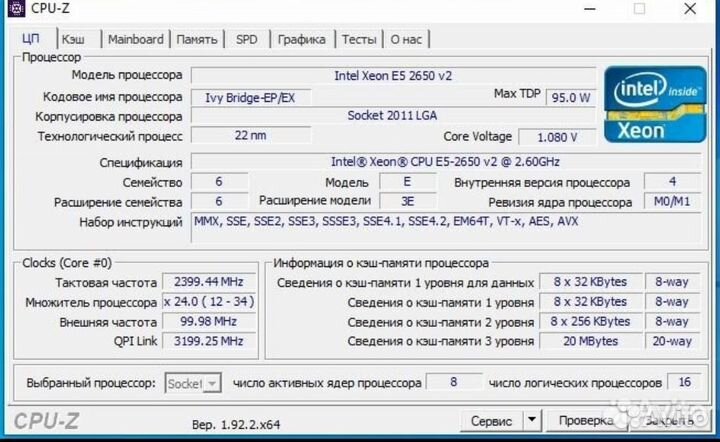Select the bus speed 99.98 MHz value

click(x=209, y=321)
